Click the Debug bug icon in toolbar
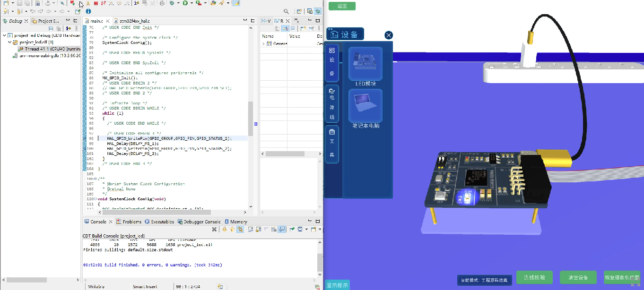This screenshot has height=290, width=644. click(172, 3)
